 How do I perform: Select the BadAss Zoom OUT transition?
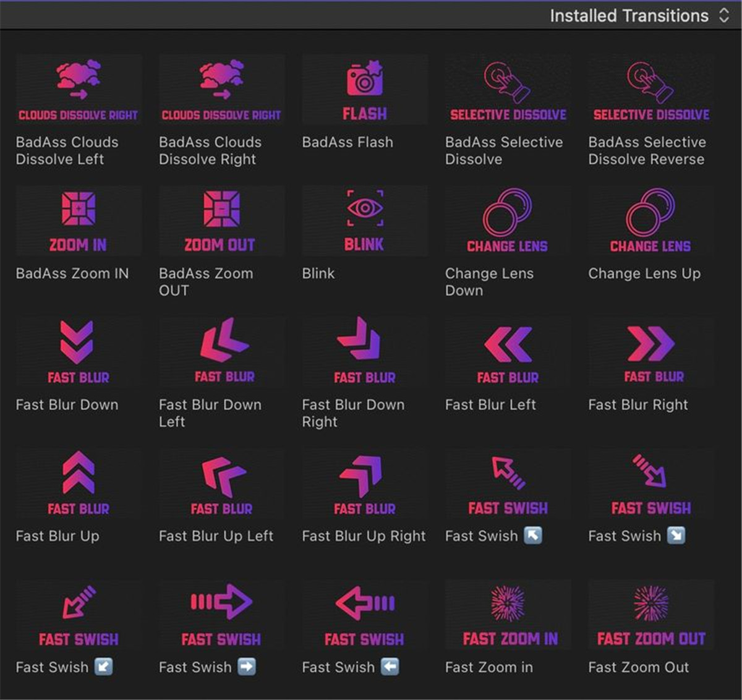point(221,221)
